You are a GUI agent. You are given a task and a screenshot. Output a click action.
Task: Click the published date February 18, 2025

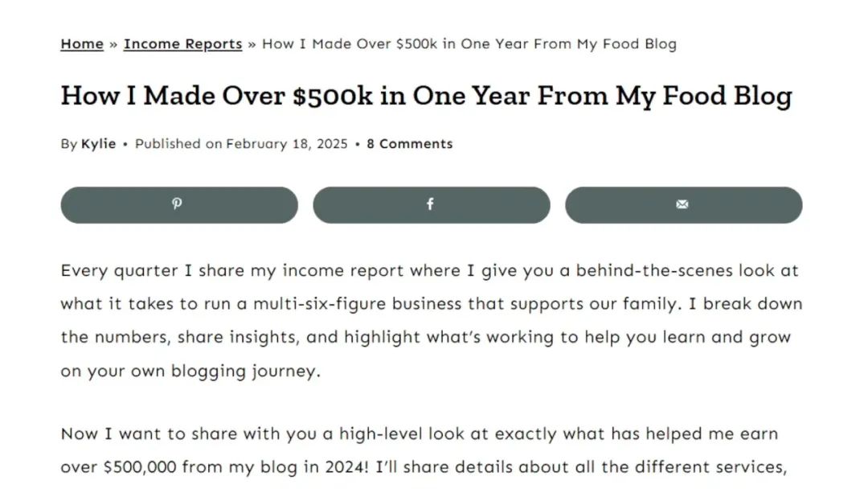(x=287, y=144)
